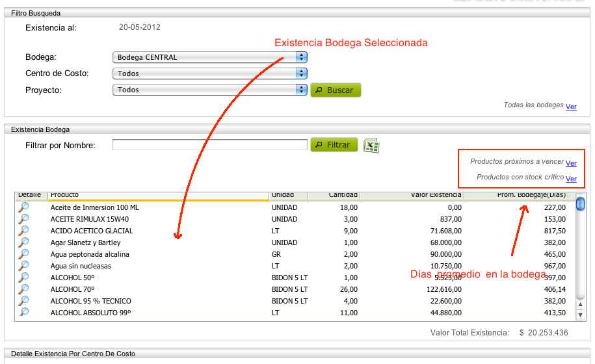The image size is (595, 364).
Task: Sort by the Cantidad column header
Action: tap(334, 195)
